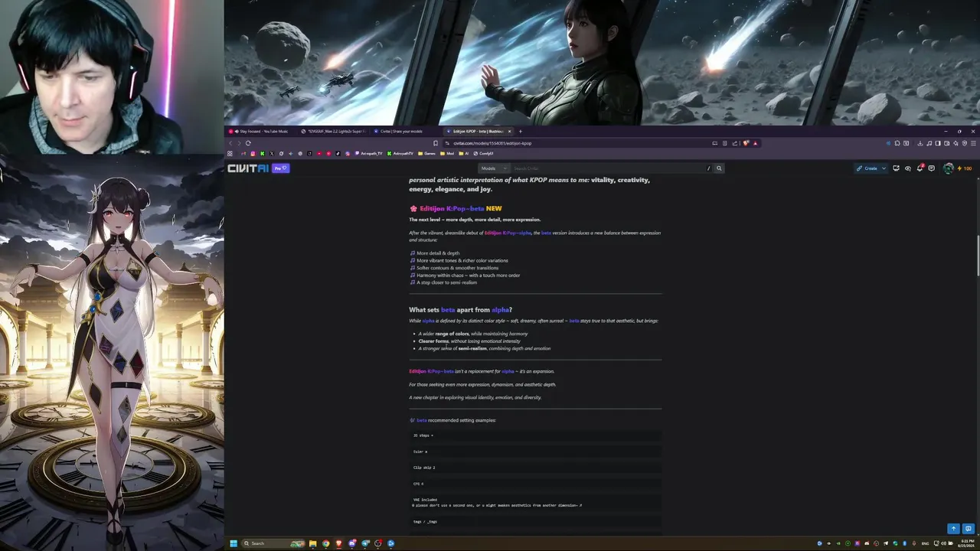Open the Instagram bookmark icon
980x551 pixels.
253,153
